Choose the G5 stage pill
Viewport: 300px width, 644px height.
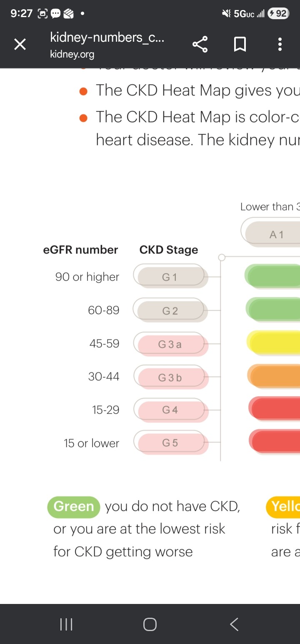(x=170, y=443)
